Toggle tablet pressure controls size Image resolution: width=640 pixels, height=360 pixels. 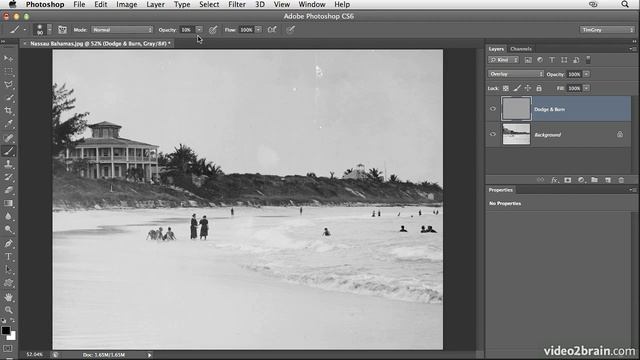(x=291, y=29)
